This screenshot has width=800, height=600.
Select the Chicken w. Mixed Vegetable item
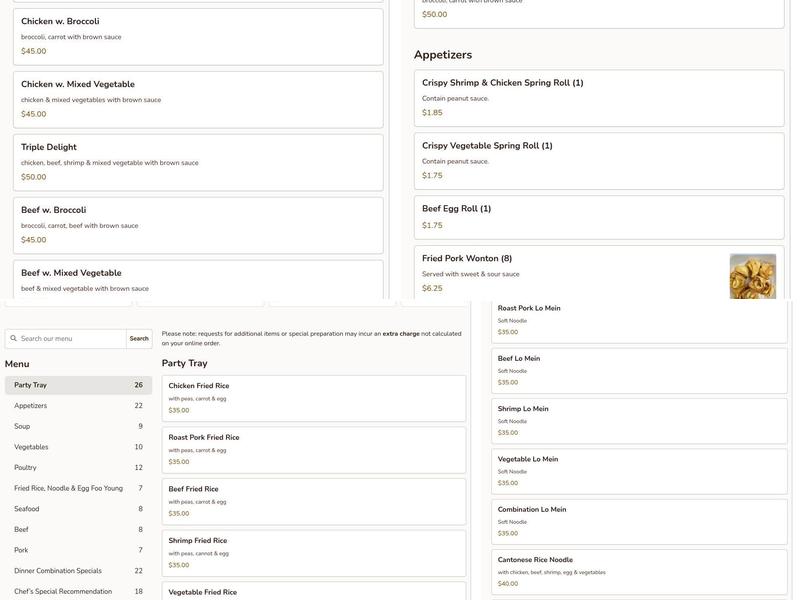(198, 99)
